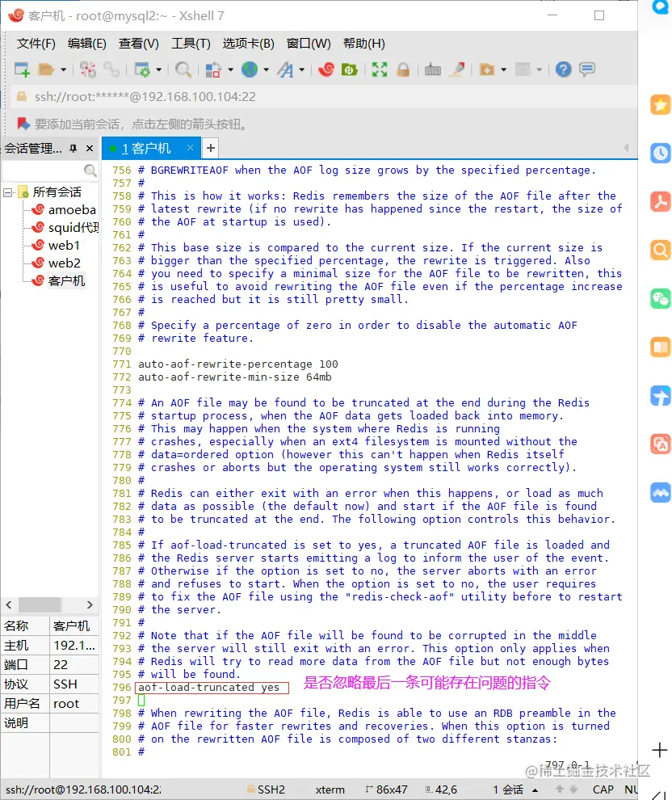The width and height of the screenshot is (672, 800).
Task: Click the color scheme layout icon
Action: point(213,69)
